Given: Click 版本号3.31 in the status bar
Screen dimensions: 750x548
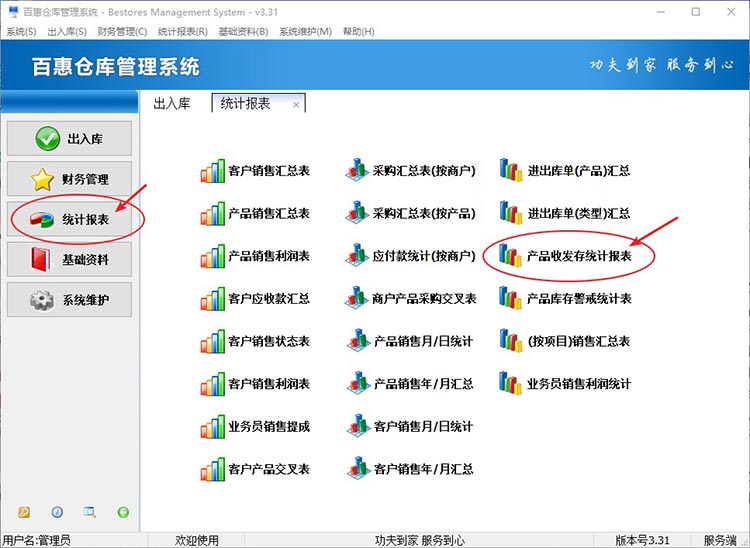Looking at the screenshot, I should click(x=642, y=540).
